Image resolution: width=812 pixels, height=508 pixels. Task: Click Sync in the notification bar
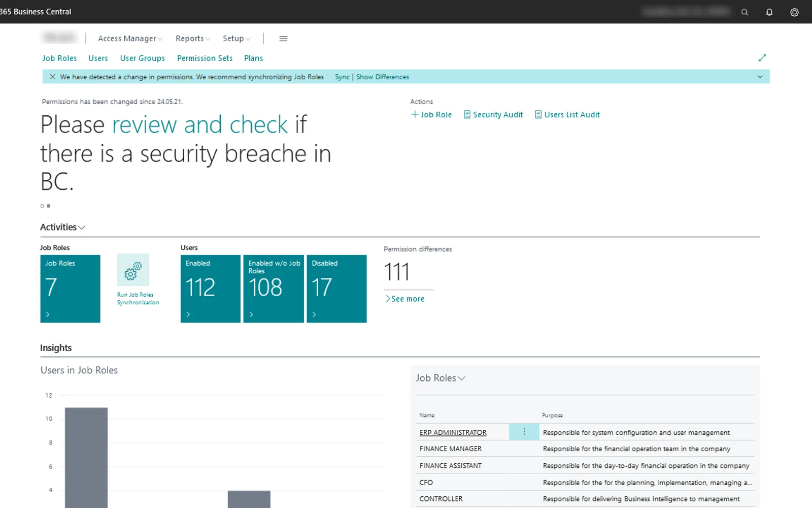coord(342,77)
